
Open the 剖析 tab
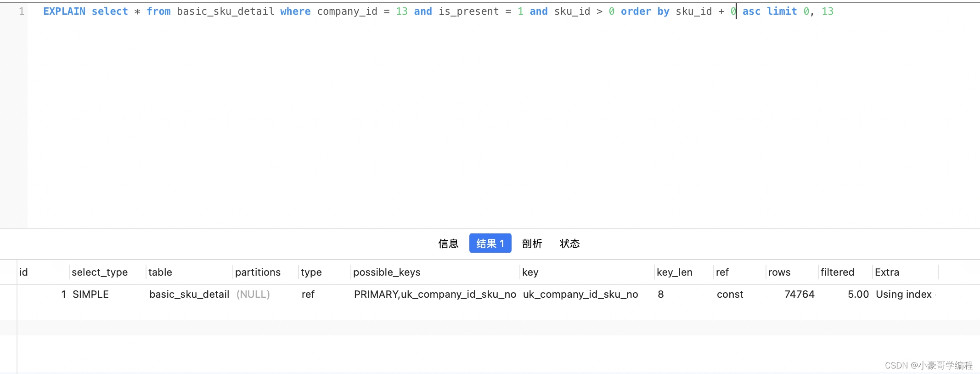[x=532, y=244]
